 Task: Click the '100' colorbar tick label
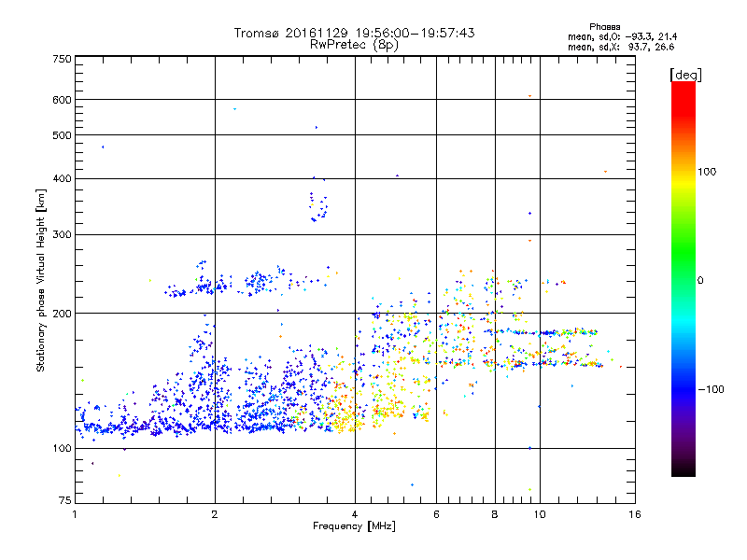(x=707, y=172)
